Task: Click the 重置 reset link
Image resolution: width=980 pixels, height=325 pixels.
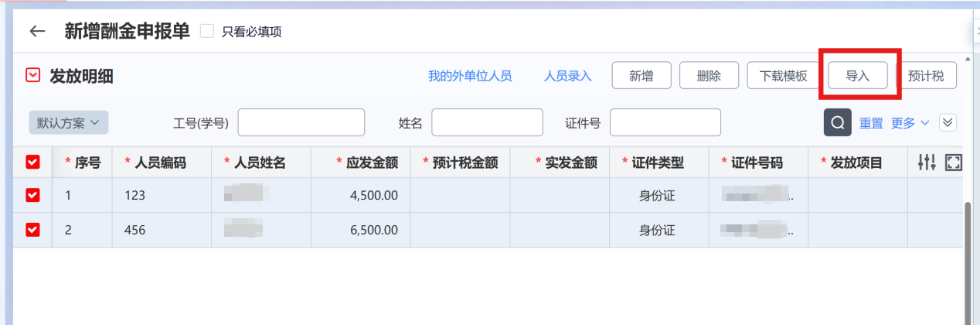Action: [871, 122]
